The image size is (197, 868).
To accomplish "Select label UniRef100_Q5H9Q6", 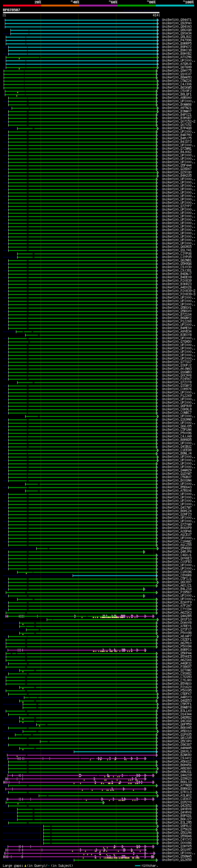I will tap(176, 264).
